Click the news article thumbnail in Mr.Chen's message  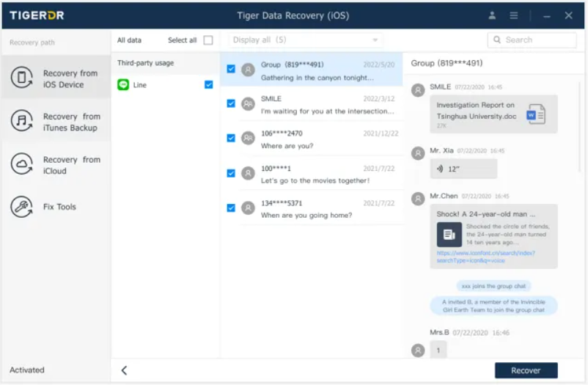tap(449, 235)
